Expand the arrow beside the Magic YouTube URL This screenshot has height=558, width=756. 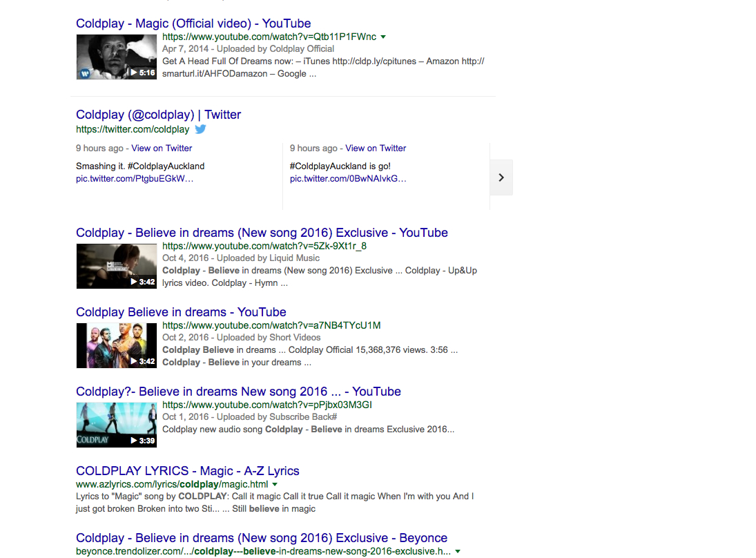(x=383, y=37)
